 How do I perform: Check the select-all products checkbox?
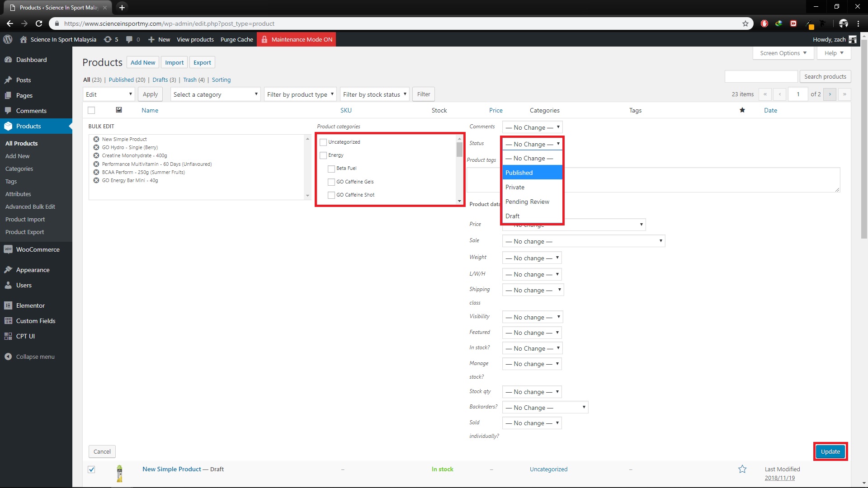(91, 110)
